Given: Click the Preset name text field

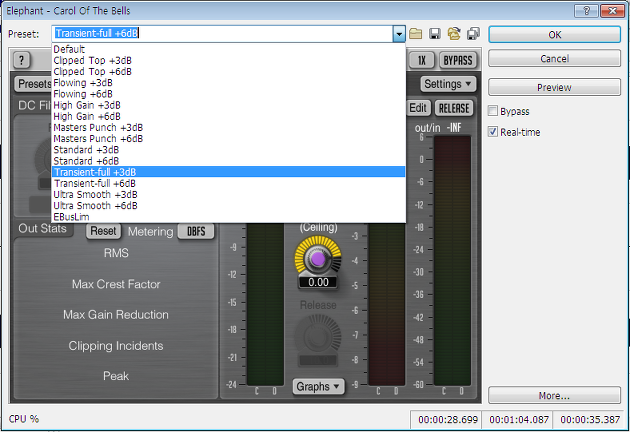Looking at the screenshot, I should pos(223,34).
